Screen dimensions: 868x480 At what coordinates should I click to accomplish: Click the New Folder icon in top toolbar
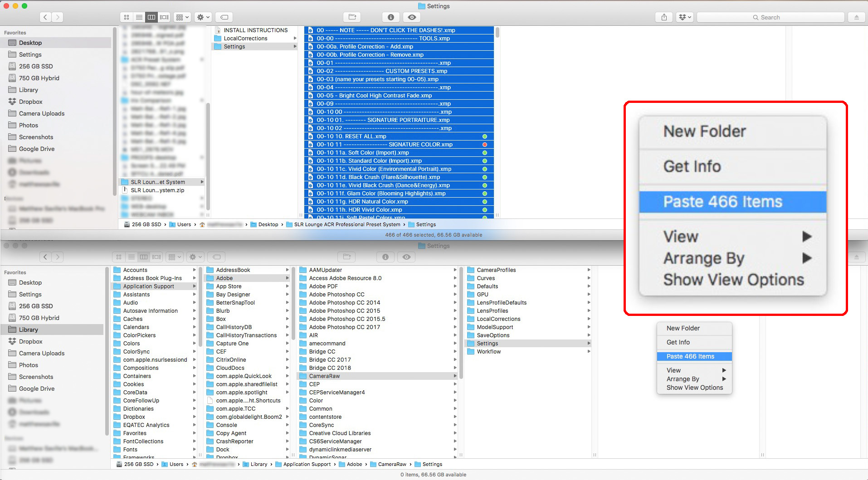pyautogui.click(x=352, y=17)
